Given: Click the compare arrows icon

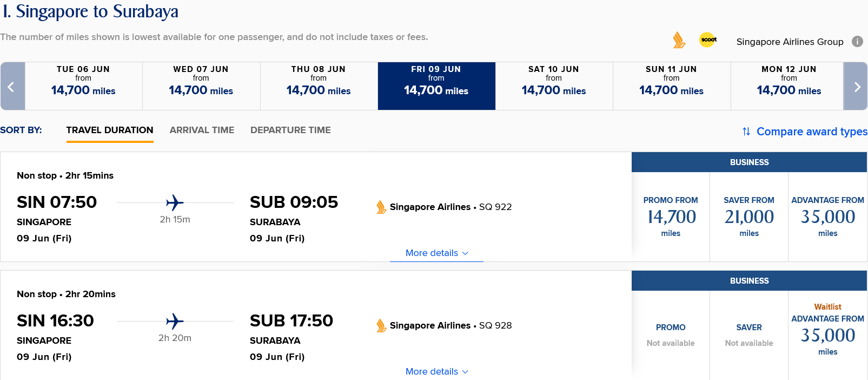Looking at the screenshot, I should tap(746, 132).
